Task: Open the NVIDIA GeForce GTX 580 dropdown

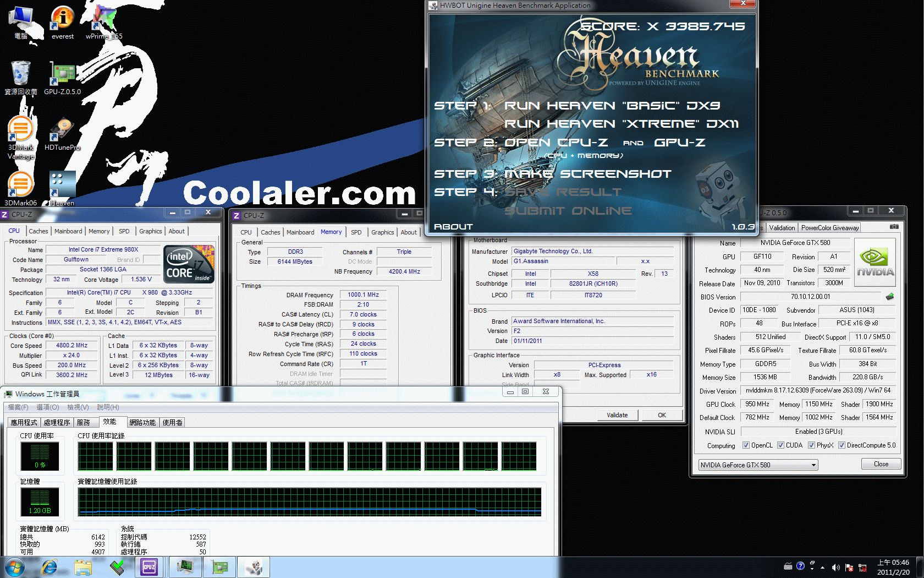Action: [758, 465]
